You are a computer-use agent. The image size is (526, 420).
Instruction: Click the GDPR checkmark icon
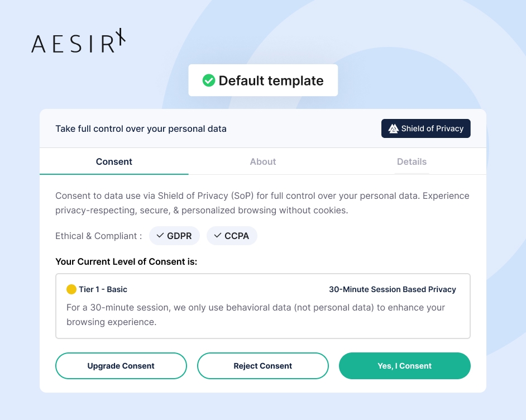click(160, 236)
